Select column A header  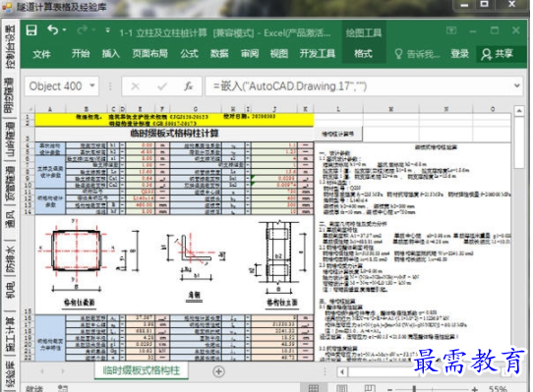[x=50, y=109]
